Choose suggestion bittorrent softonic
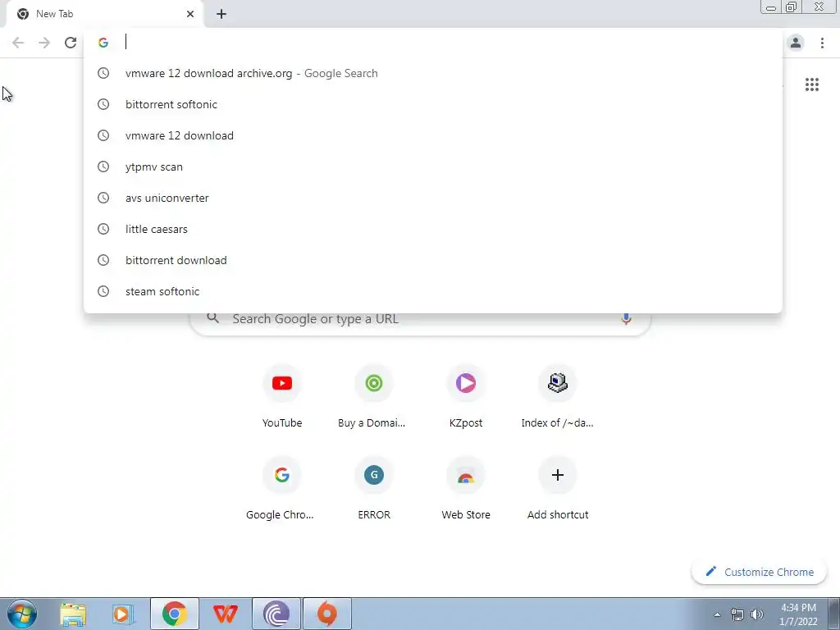 (433, 104)
